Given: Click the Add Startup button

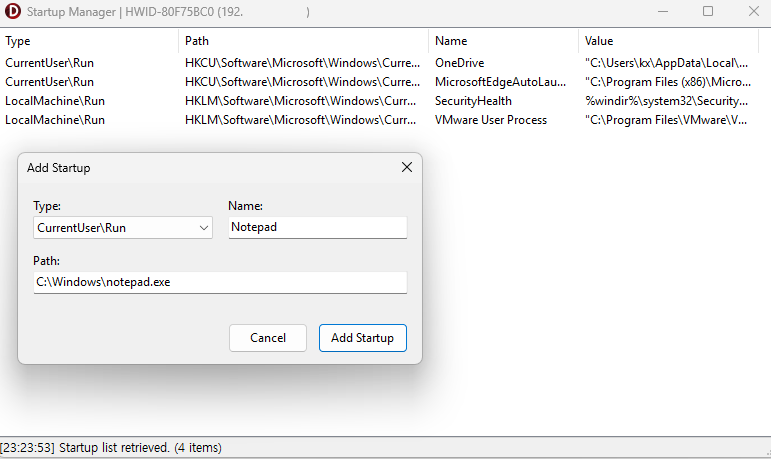Looking at the screenshot, I should (x=363, y=338).
